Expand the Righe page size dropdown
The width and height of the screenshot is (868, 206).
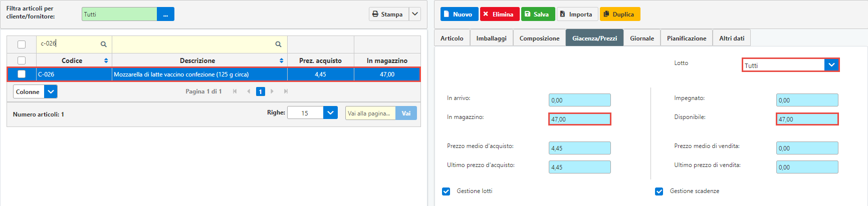[330, 113]
